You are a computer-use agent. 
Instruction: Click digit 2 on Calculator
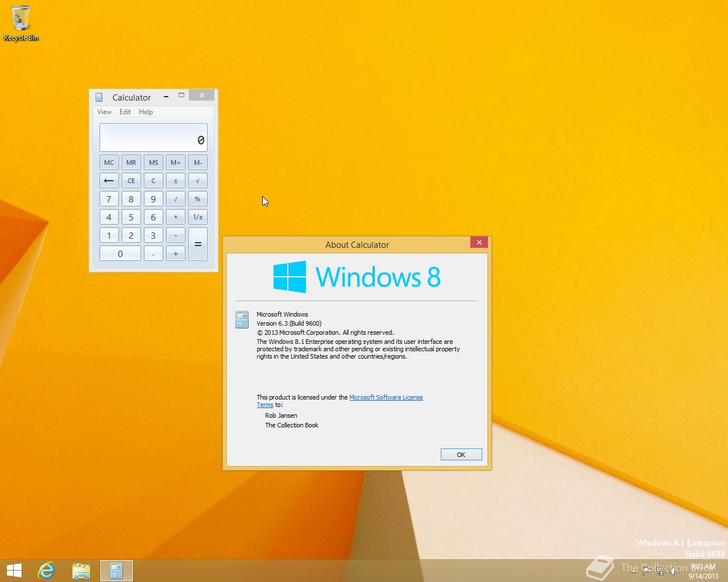point(131,235)
